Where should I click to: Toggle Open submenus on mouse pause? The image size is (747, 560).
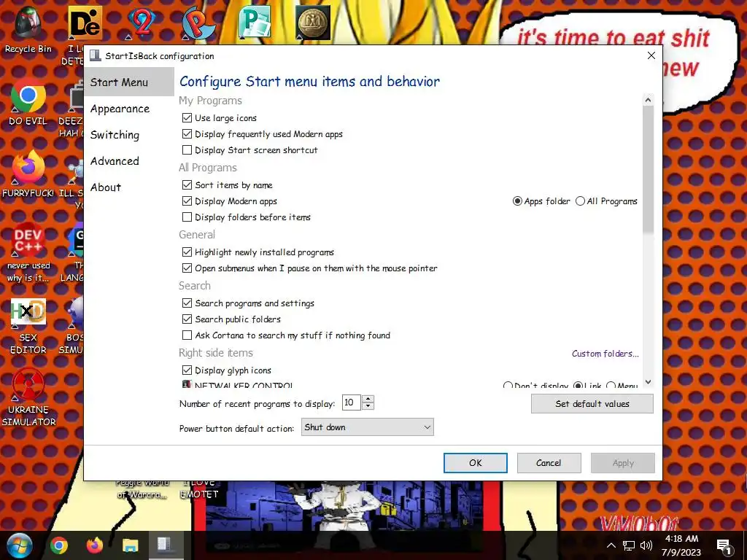187,268
